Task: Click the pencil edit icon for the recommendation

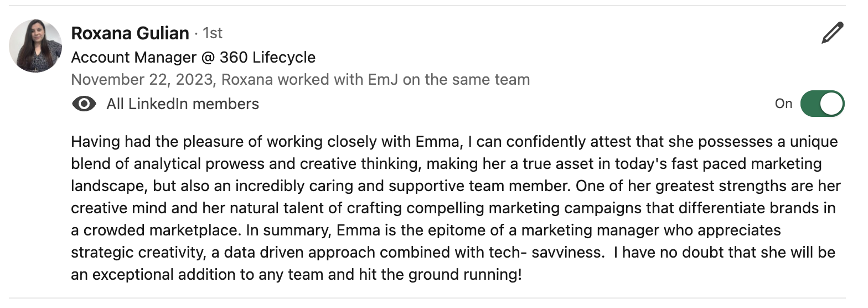Action: [832, 33]
